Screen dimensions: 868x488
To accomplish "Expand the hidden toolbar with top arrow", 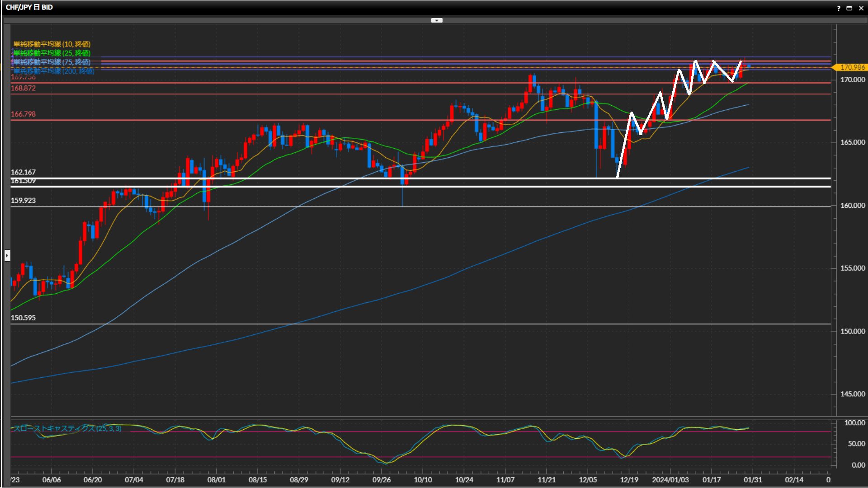I will click(x=437, y=20).
